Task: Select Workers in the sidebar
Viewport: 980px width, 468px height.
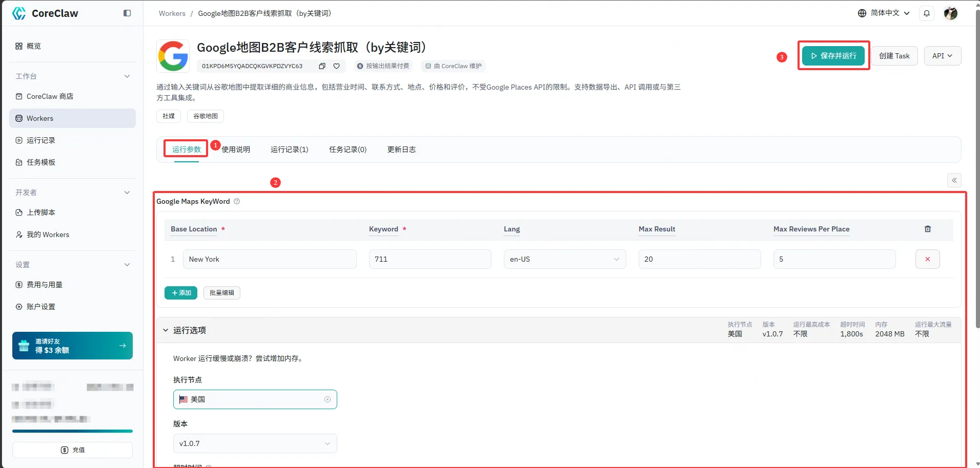Action: 72,118
